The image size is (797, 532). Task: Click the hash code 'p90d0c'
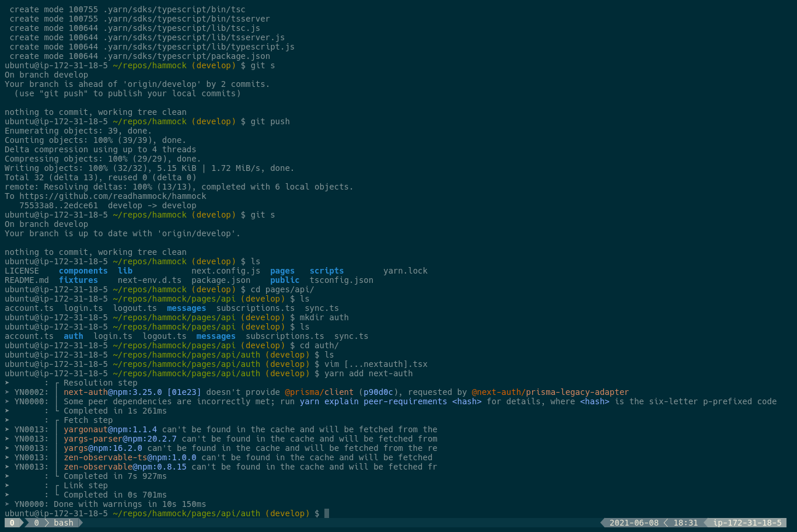378,392
